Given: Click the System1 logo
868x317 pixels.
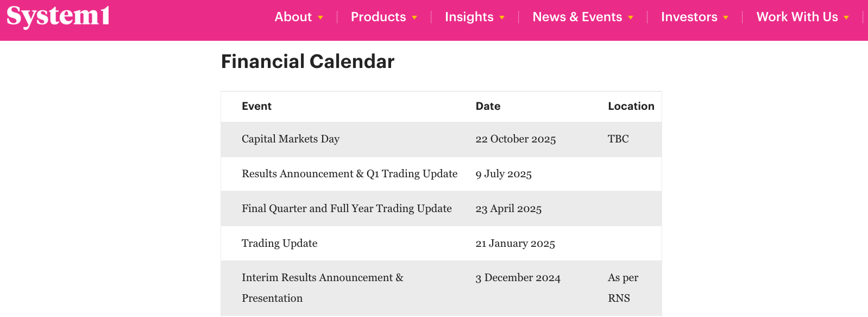Looking at the screenshot, I should 58,16.
